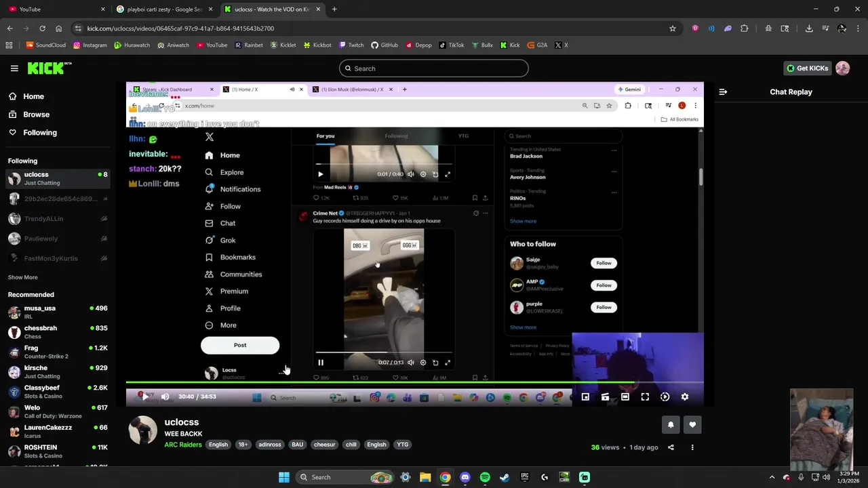The width and height of the screenshot is (868, 488).
Task: Toggle theater mode in the Kick player
Action: pyautogui.click(x=625, y=397)
